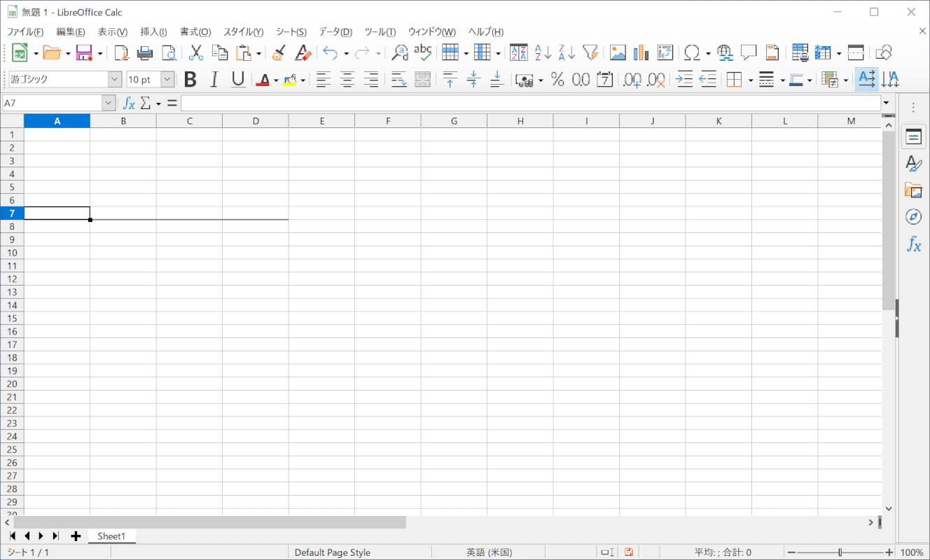Click the background highlight color swatch
930x560 pixels.
pos(290,80)
